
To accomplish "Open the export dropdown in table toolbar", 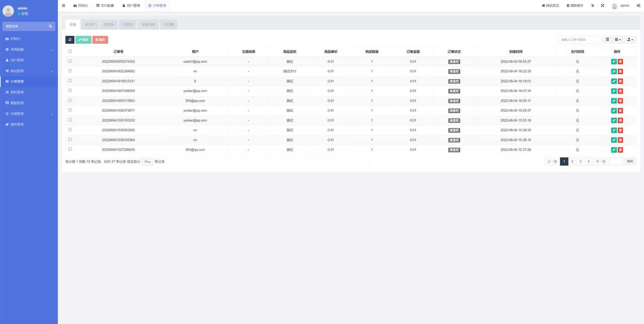I will click(630, 40).
